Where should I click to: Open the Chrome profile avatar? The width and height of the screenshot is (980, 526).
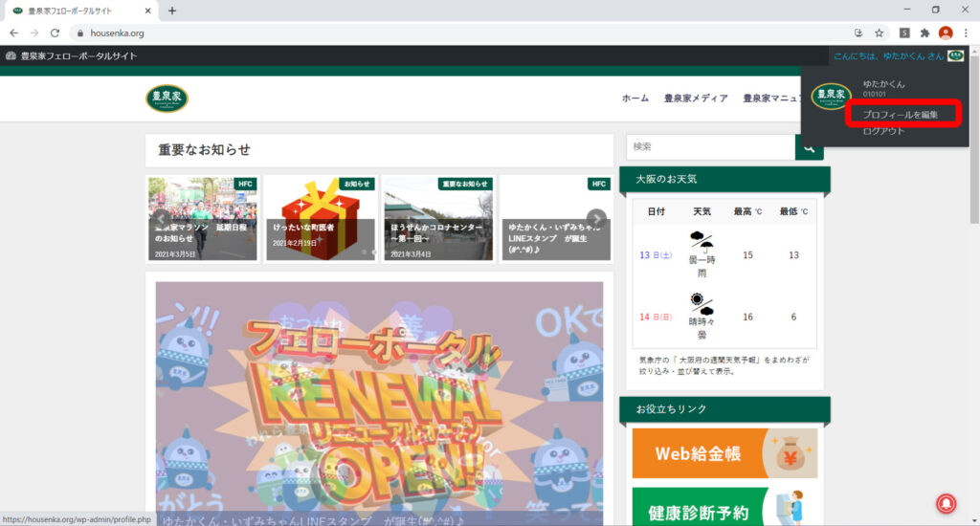click(x=946, y=33)
